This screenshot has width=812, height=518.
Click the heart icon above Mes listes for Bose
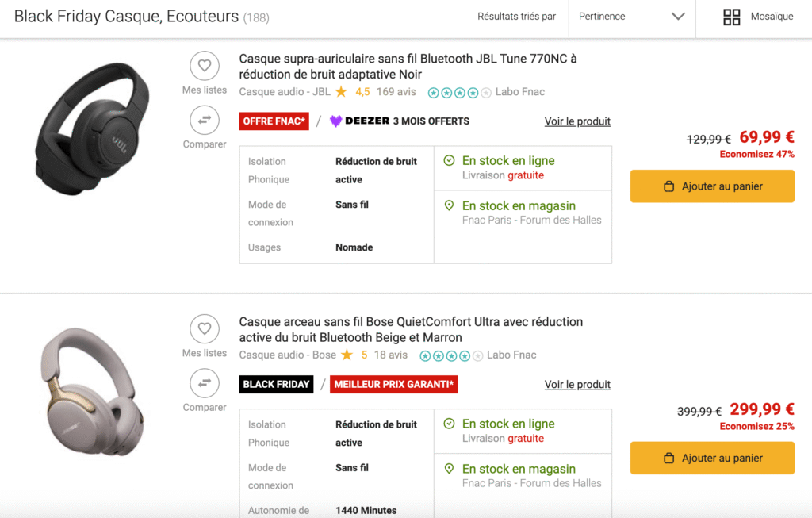click(x=205, y=328)
